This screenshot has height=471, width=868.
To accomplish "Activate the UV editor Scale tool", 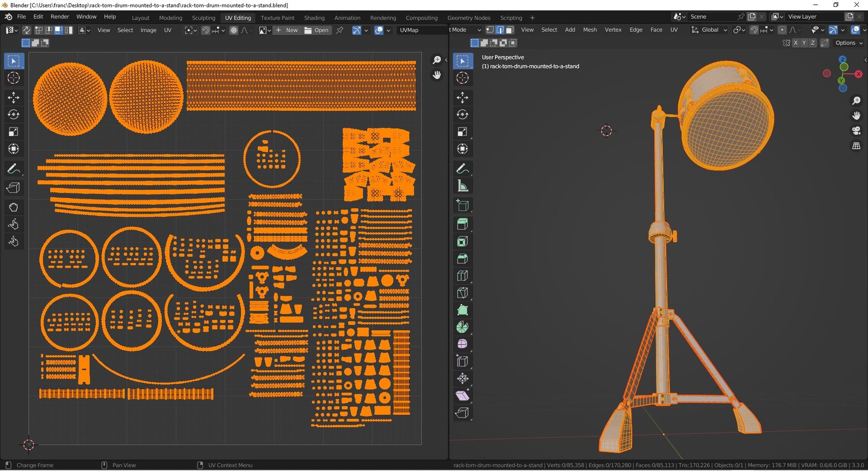I will (x=14, y=132).
